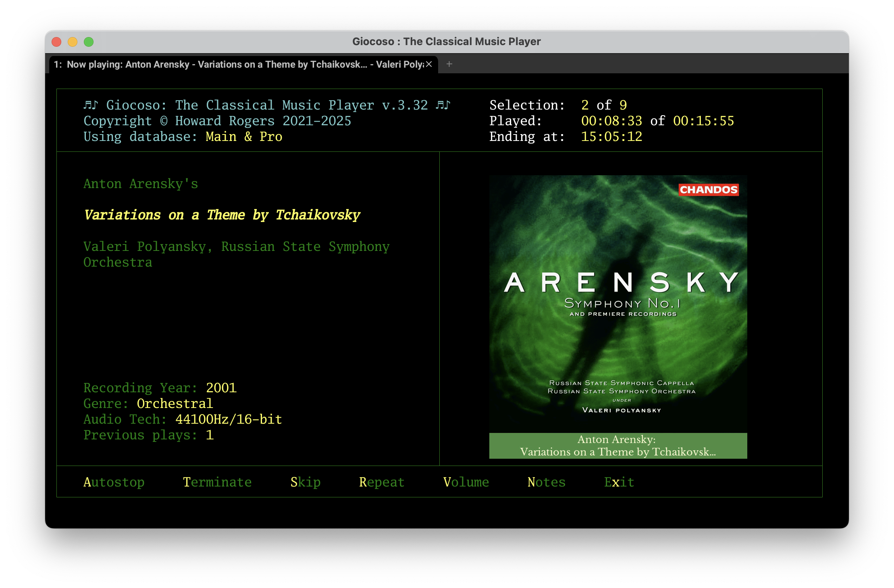The image size is (894, 588).
Task: Click the Main & Pro database label
Action: tap(243, 137)
